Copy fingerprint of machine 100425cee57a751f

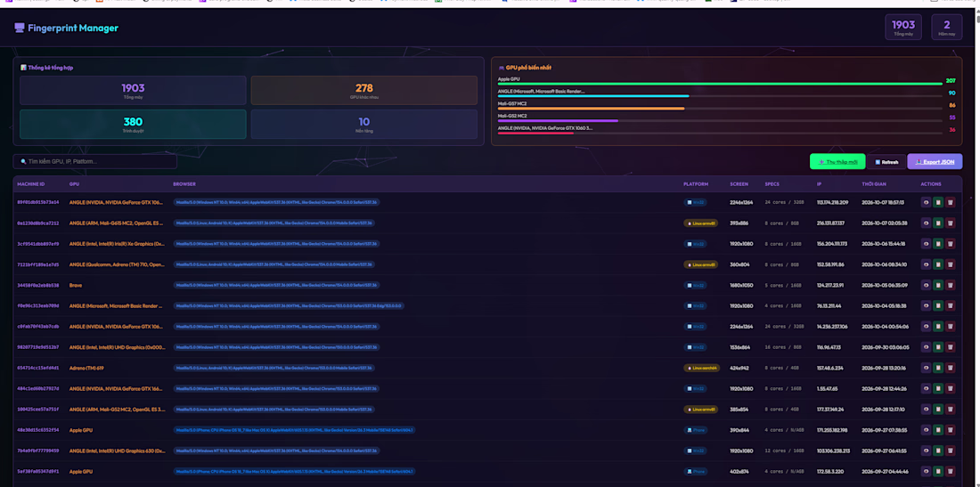(937, 410)
